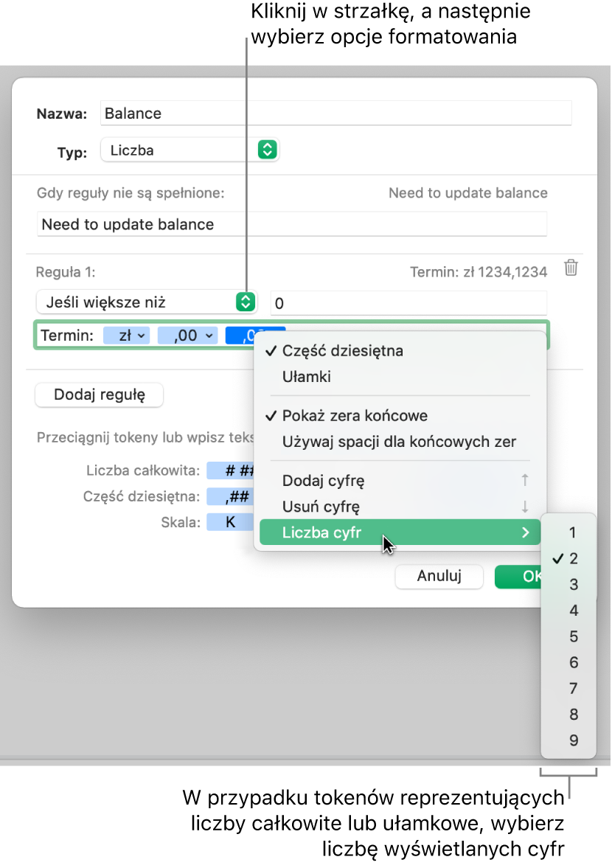Click the Skala K token
Image resolution: width=612 pixels, height=868 pixels.
pos(231,522)
